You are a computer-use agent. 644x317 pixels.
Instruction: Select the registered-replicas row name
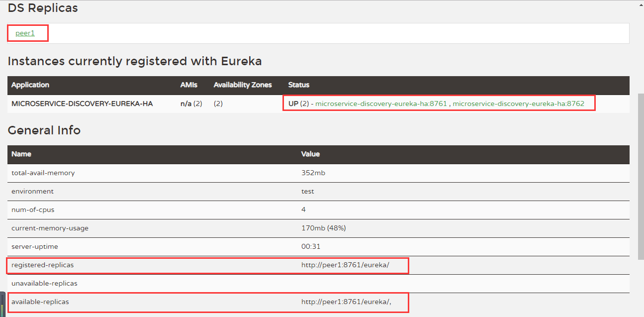[x=42, y=265]
